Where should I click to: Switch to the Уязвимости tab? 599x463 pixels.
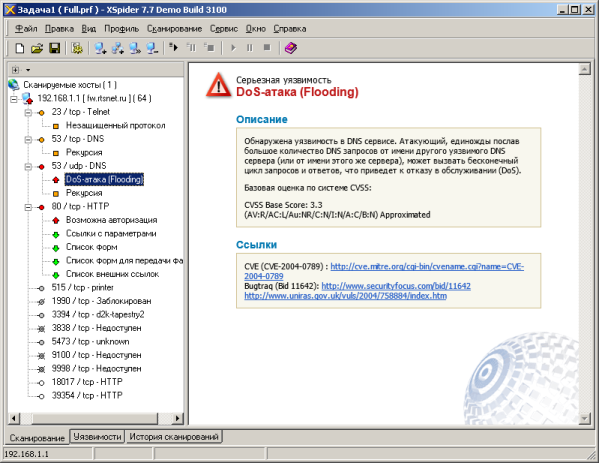[x=97, y=437]
